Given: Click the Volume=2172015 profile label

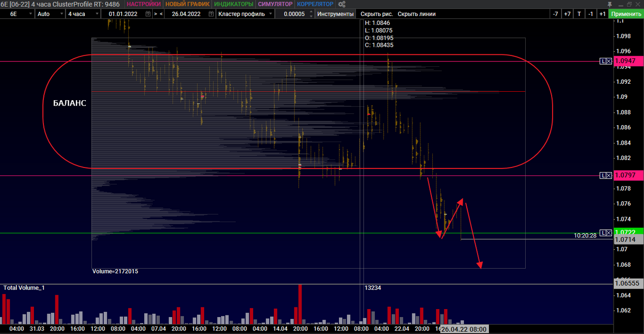Looking at the screenshot, I should pos(115,271).
